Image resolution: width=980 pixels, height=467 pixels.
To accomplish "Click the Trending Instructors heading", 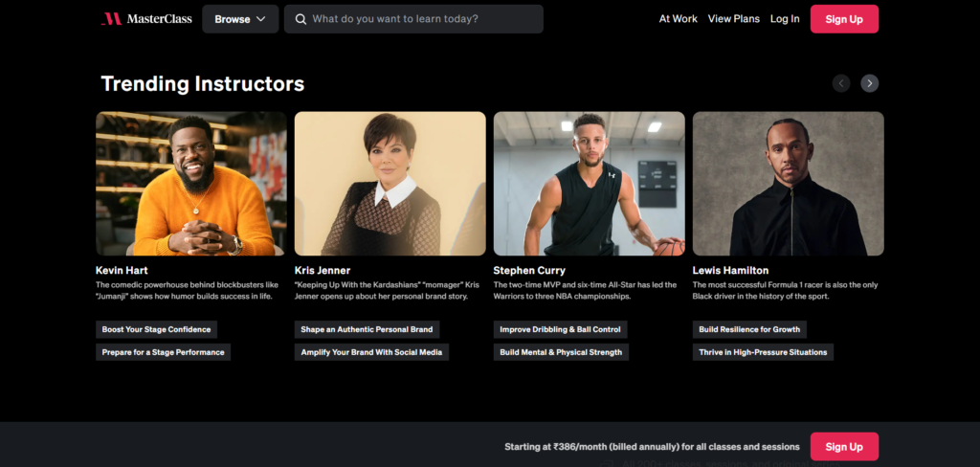I will click(x=203, y=84).
